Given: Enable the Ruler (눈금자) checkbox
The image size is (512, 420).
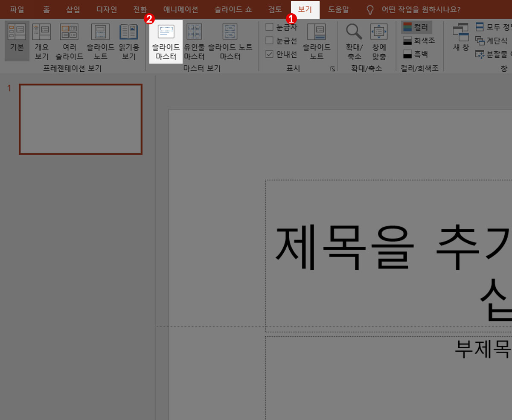Looking at the screenshot, I should click(x=269, y=27).
